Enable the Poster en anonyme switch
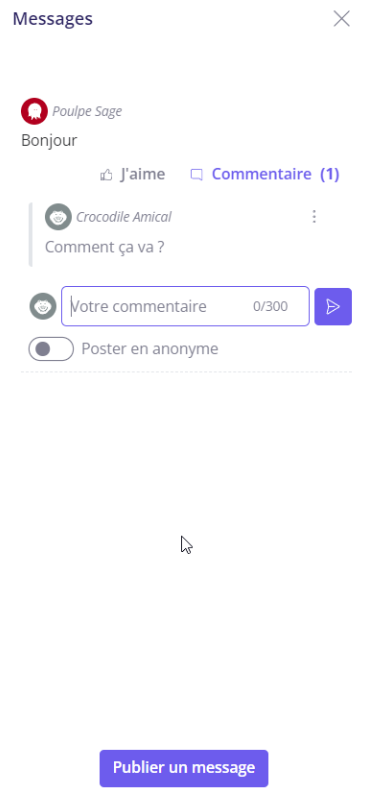 pos(51,349)
